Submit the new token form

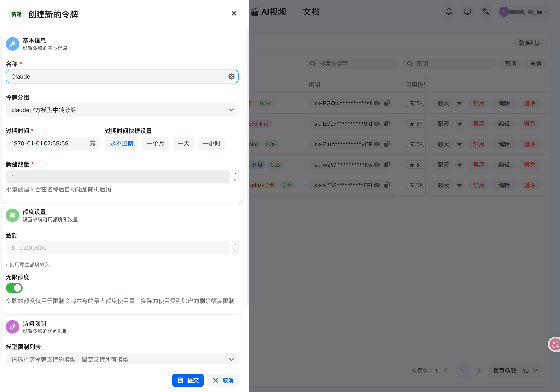tap(188, 380)
